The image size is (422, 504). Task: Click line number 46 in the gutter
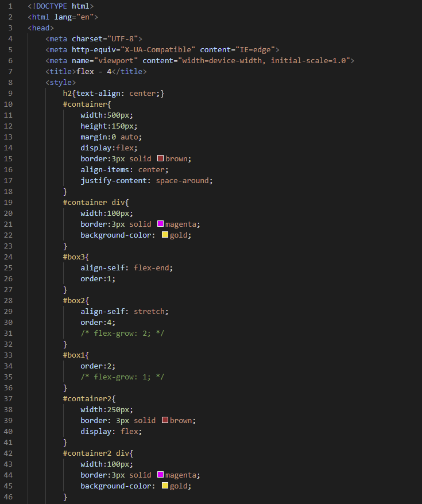[9, 497]
